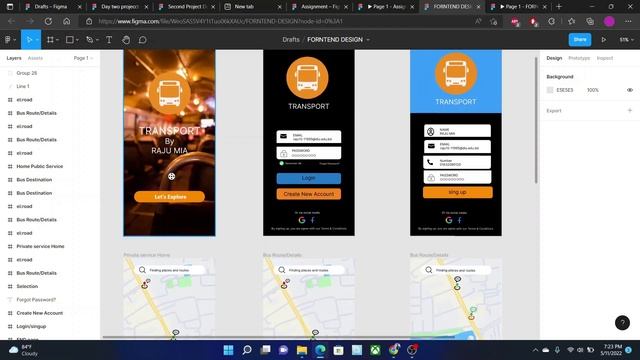Viewport: 640px width, 360px height.
Task: Expand the shape tools dropdown chevron
Action: [77, 40]
